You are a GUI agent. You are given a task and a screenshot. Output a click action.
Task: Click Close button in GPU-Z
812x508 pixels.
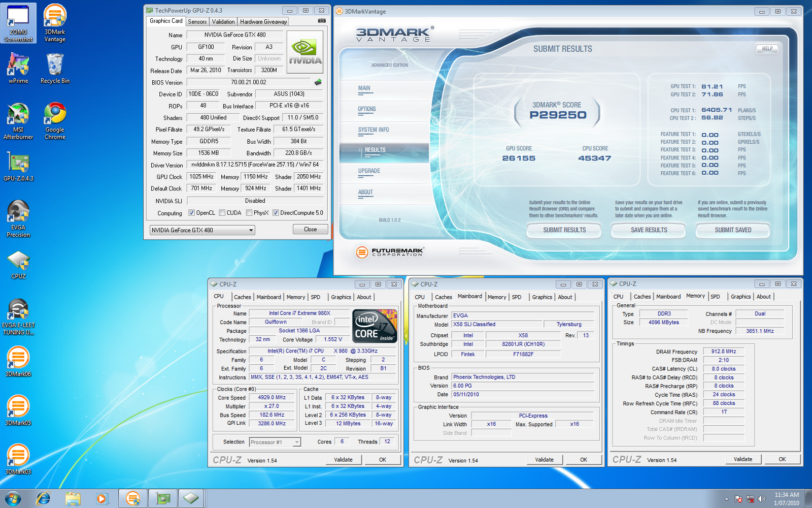point(311,230)
